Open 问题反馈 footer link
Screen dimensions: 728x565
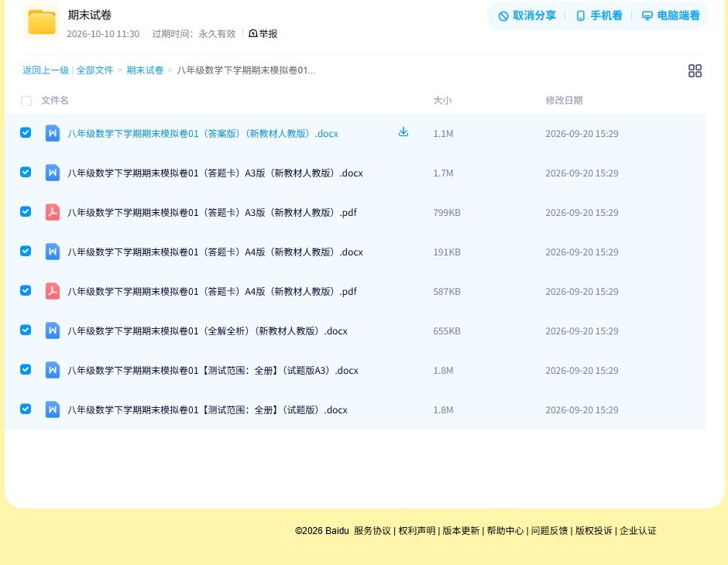point(549,531)
